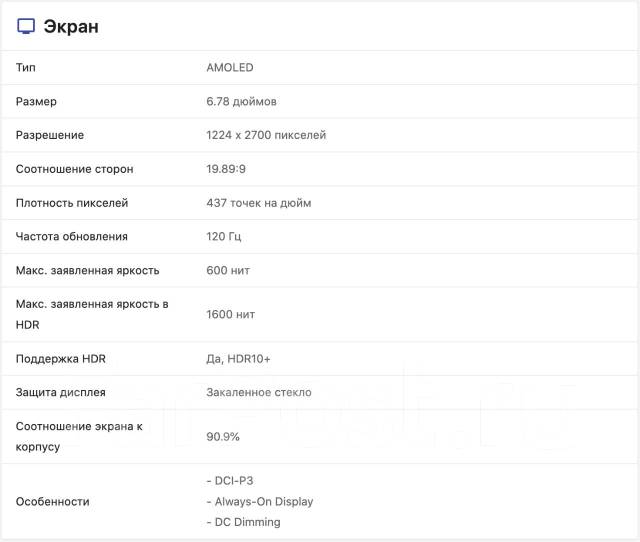Click the Разрешение label
The width and height of the screenshot is (640, 542).
click(x=50, y=135)
